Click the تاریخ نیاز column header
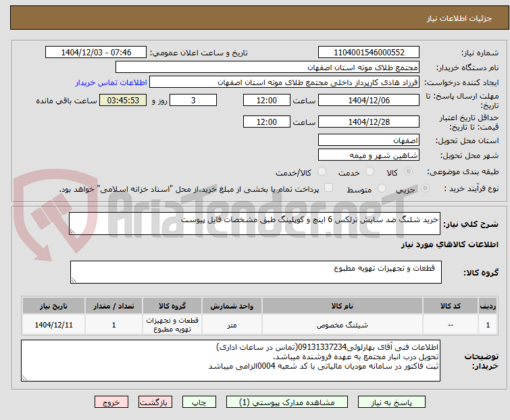Image resolution: width=510 pixels, height=420 pixels. pyautogui.click(x=53, y=306)
